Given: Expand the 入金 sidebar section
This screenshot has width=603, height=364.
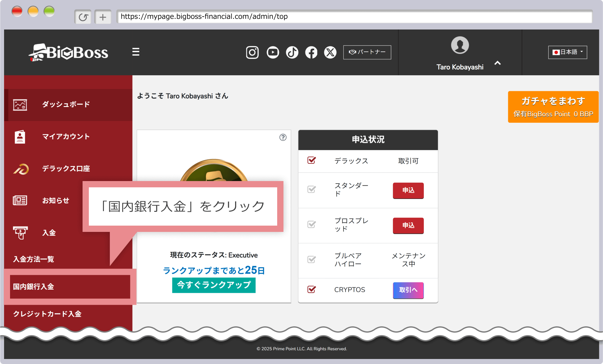Looking at the screenshot, I should (49, 233).
